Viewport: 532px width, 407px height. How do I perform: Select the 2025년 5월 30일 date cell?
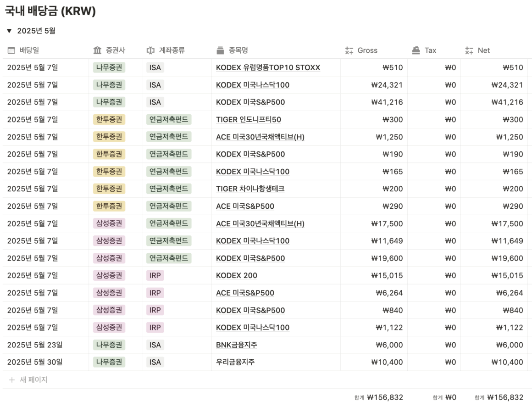click(46, 362)
